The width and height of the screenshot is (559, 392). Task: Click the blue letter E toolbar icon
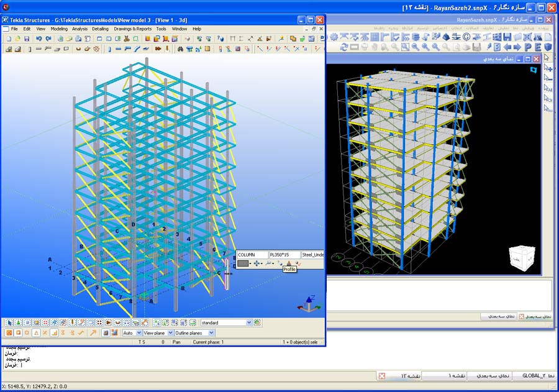point(538,47)
